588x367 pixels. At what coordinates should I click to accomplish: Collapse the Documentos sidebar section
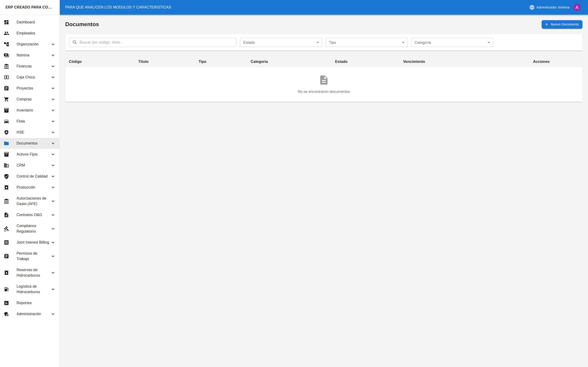coord(53,143)
